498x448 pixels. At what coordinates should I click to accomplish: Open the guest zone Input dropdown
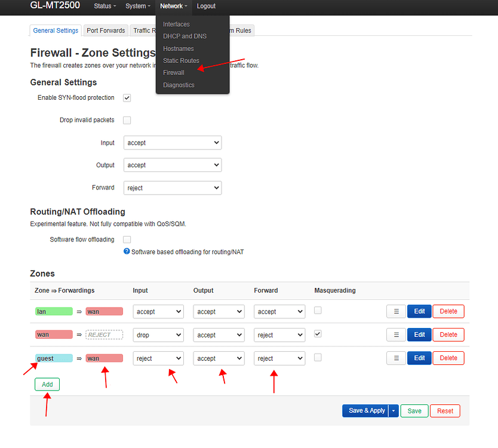click(x=158, y=358)
